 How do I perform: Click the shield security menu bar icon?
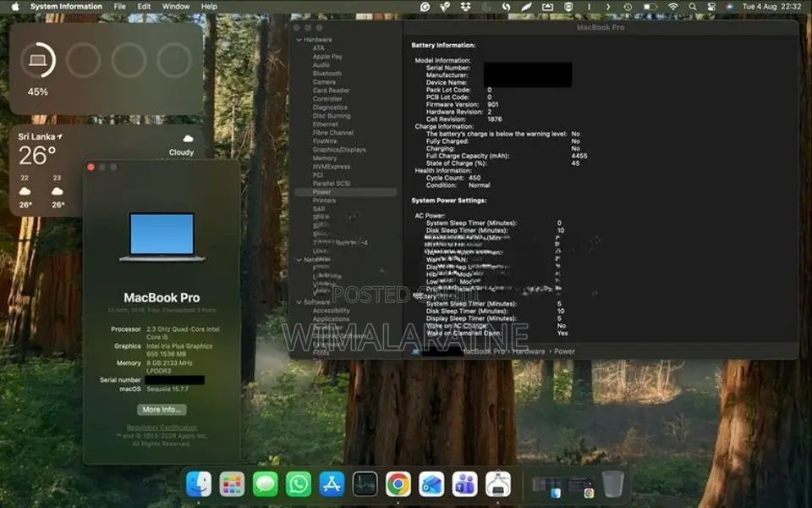point(568,7)
